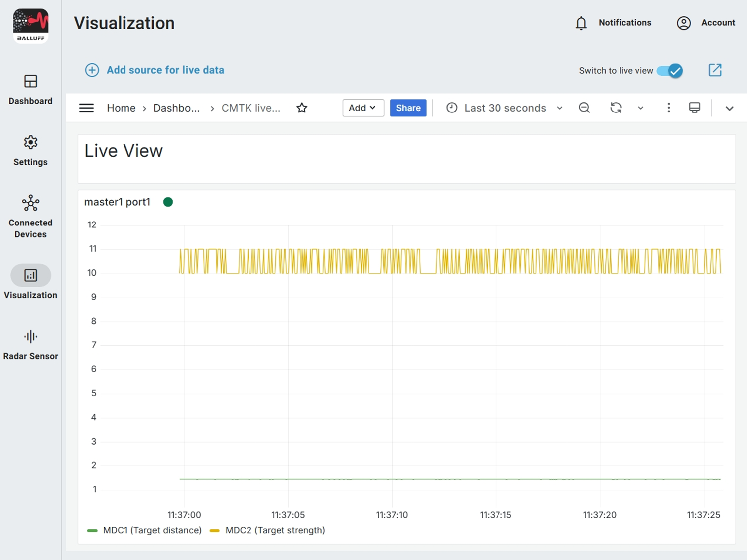Expand the refresh interval dropdown arrow
The width and height of the screenshot is (747, 560).
coord(641,108)
